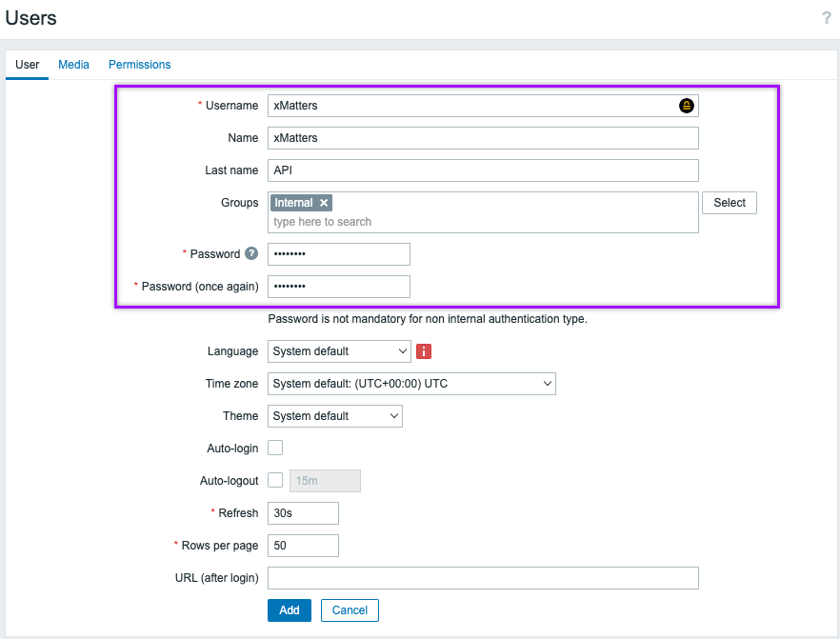840x639 pixels.
Task: Click the Username input field
Action: coord(471,106)
